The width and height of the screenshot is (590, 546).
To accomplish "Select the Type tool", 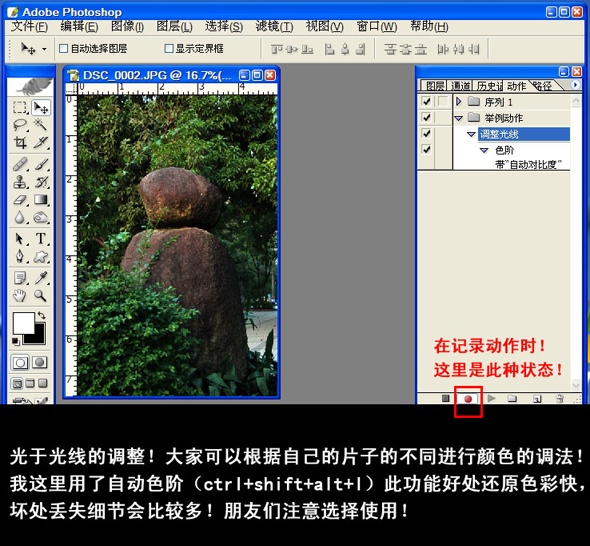I will (x=41, y=239).
